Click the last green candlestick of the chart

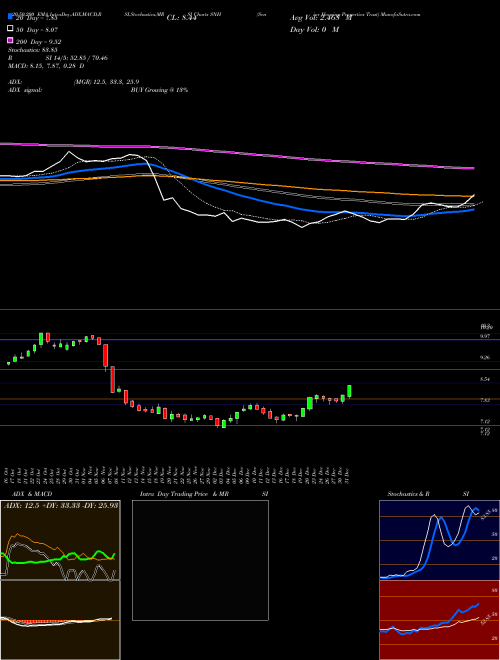click(349, 391)
